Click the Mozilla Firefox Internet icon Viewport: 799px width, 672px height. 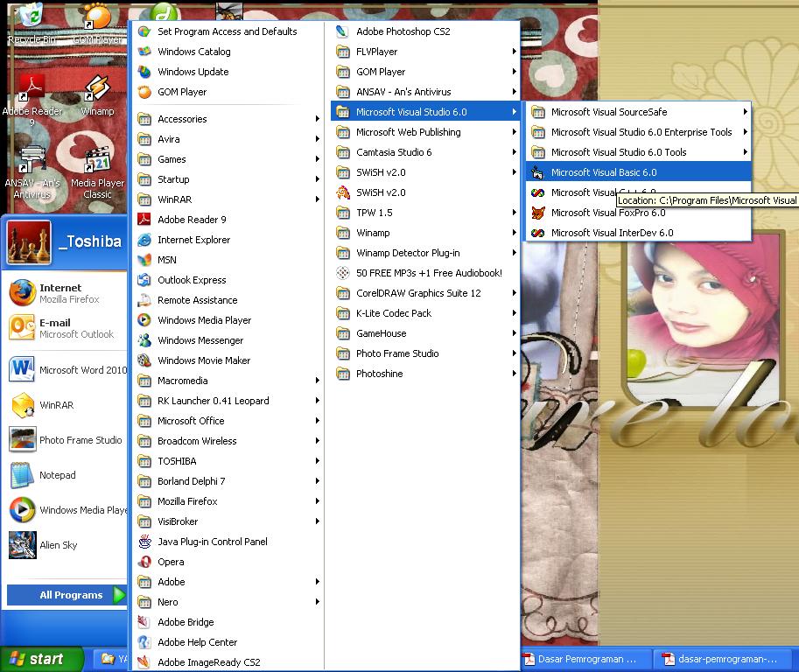(23, 293)
